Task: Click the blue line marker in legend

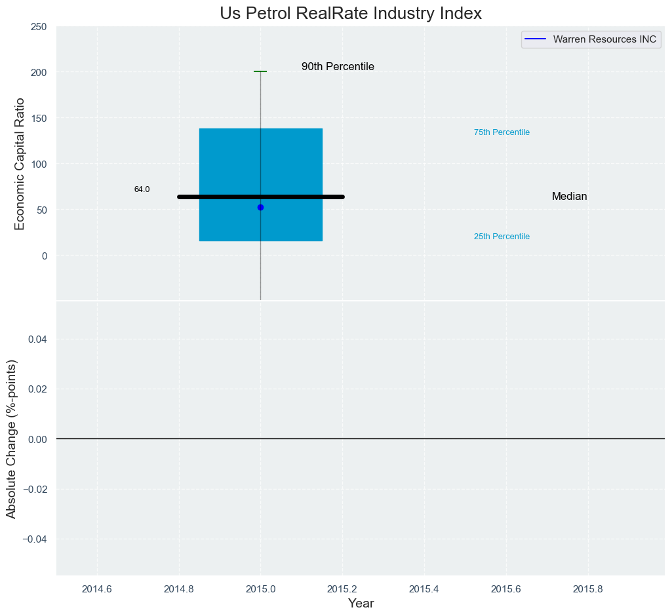Action: coord(535,39)
